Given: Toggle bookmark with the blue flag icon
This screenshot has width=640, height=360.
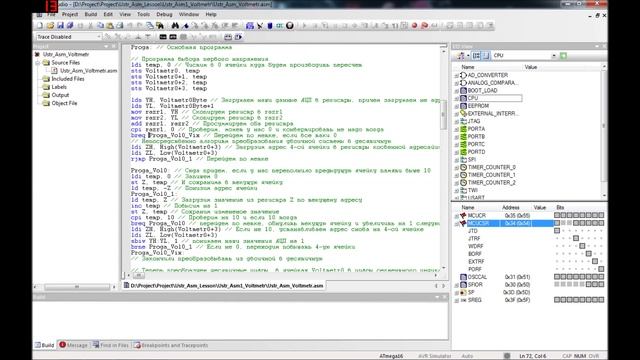Looking at the screenshot, I should click(185, 25).
